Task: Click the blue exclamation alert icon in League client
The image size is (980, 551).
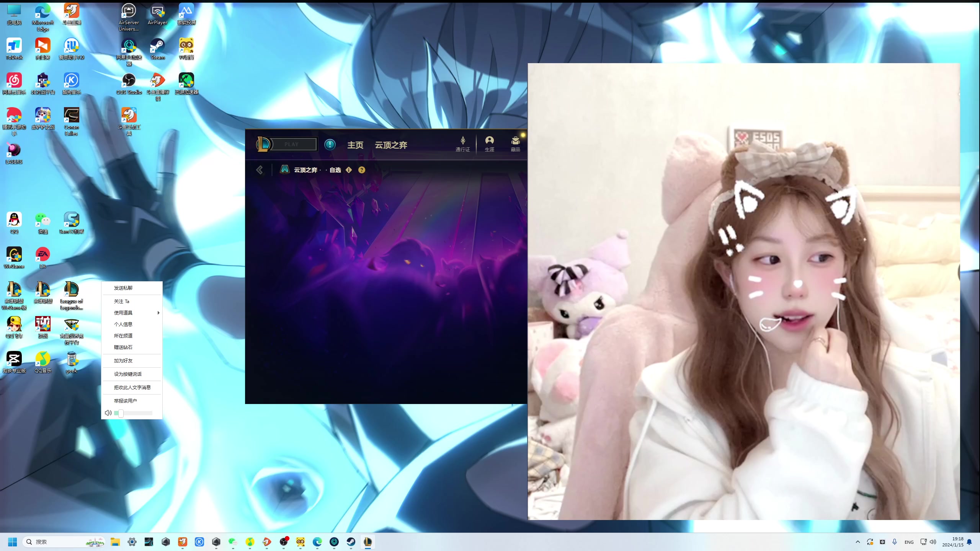Action: click(330, 145)
